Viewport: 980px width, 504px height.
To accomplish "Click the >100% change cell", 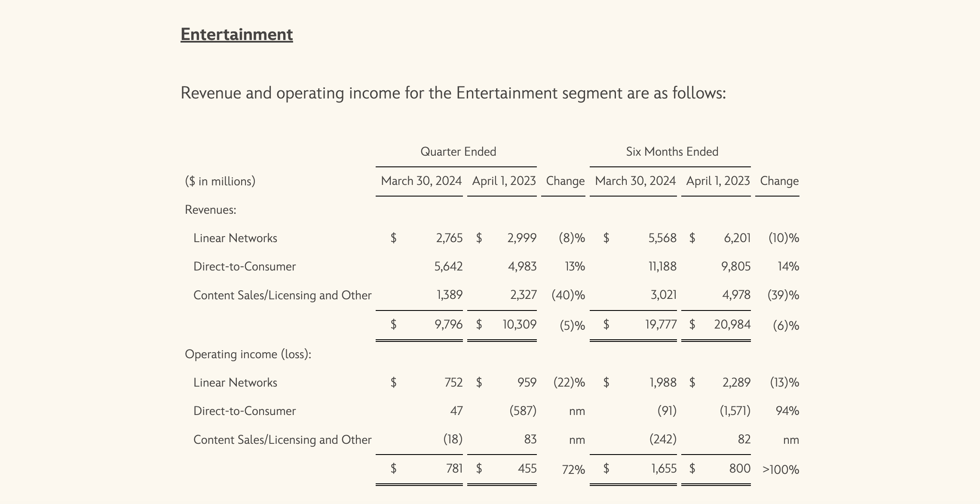I will tap(781, 469).
